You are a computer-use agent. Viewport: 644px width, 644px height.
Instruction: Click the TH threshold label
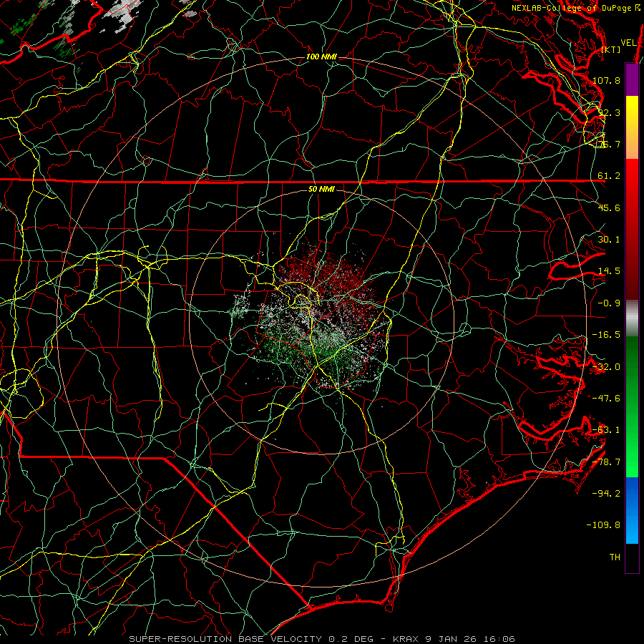coord(615,557)
